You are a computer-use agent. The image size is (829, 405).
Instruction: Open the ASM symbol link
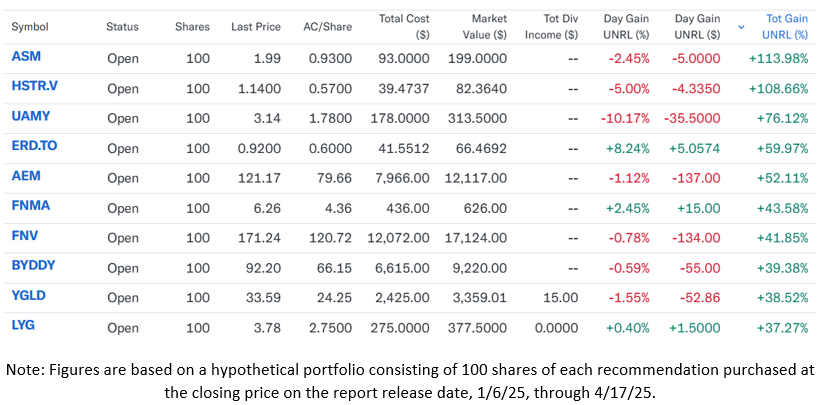point(24,56)
